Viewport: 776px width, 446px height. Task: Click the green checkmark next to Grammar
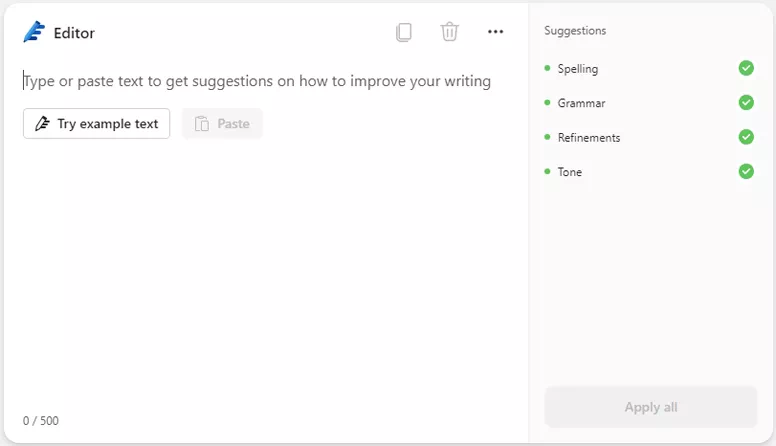(746, 103)
